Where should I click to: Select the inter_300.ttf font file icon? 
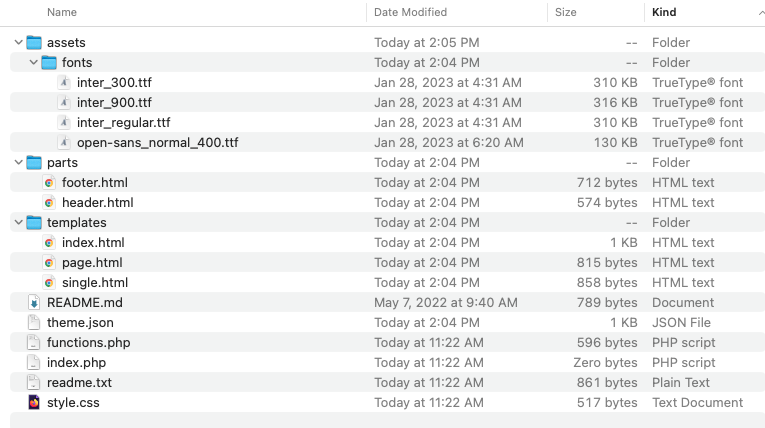coord(64,82)
